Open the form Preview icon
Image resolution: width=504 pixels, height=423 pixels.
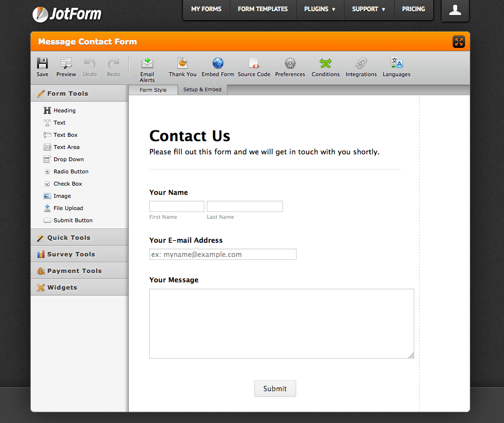[66, 63]
